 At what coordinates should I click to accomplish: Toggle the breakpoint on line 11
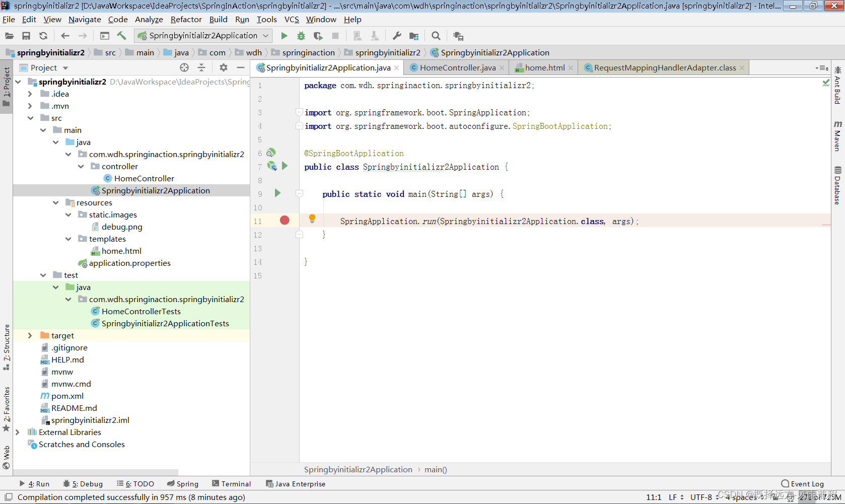click(x=285, y=220)
